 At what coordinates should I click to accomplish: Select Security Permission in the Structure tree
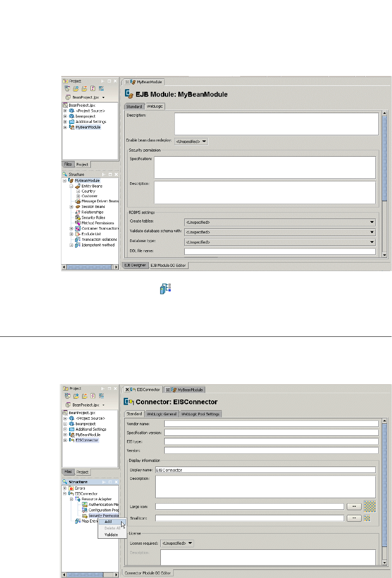click(103, 516)
